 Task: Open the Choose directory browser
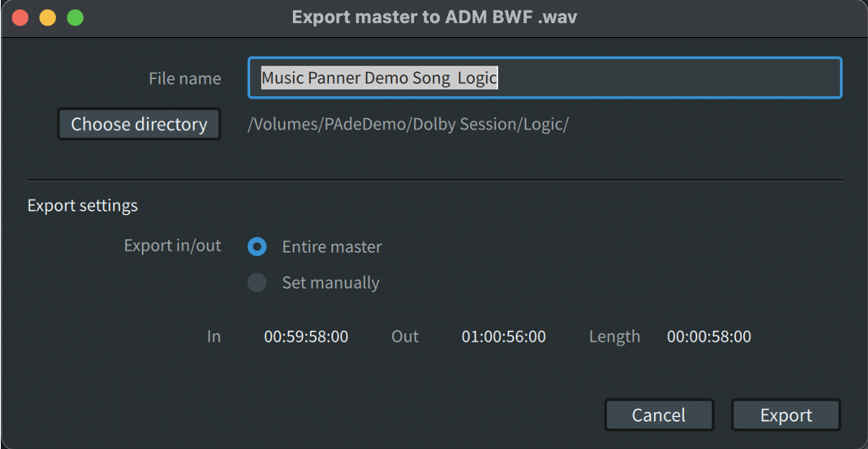139,125
